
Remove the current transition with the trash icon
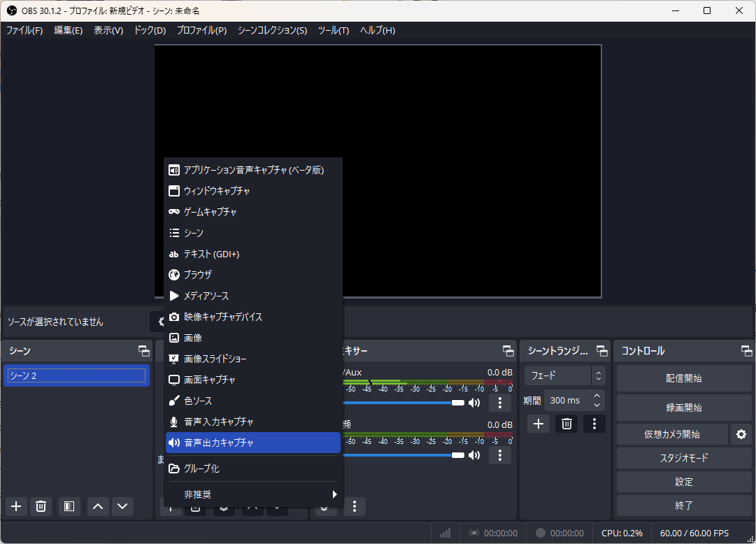[566, 424]
